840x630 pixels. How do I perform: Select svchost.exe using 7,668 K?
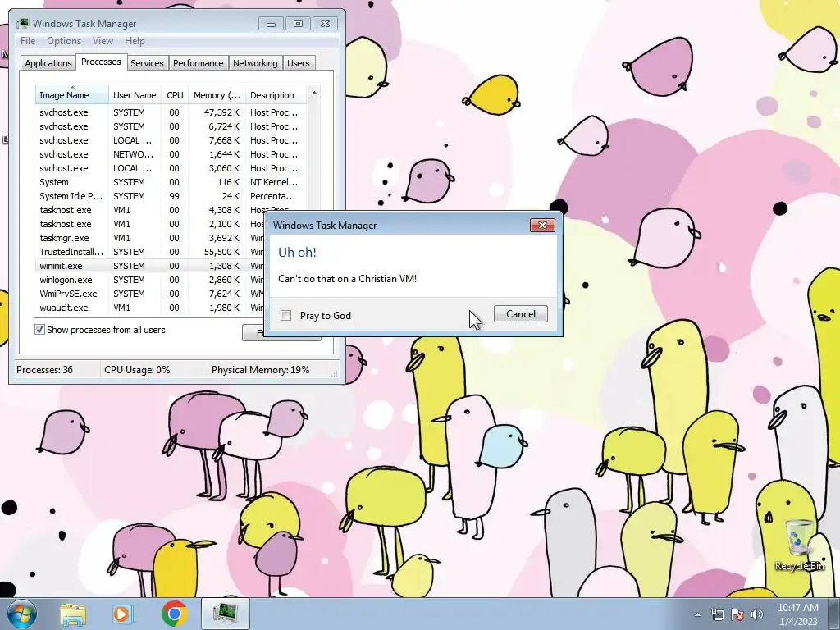click(171, 140)
